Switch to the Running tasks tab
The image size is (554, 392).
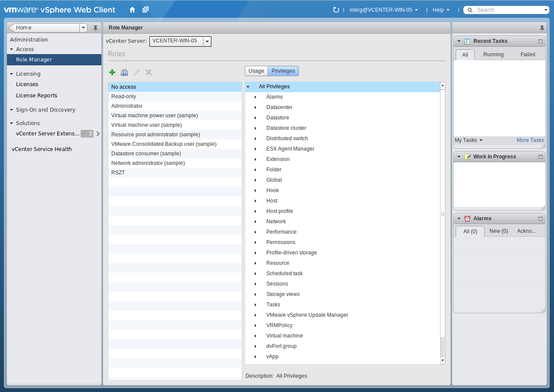[x=493, y=55]
